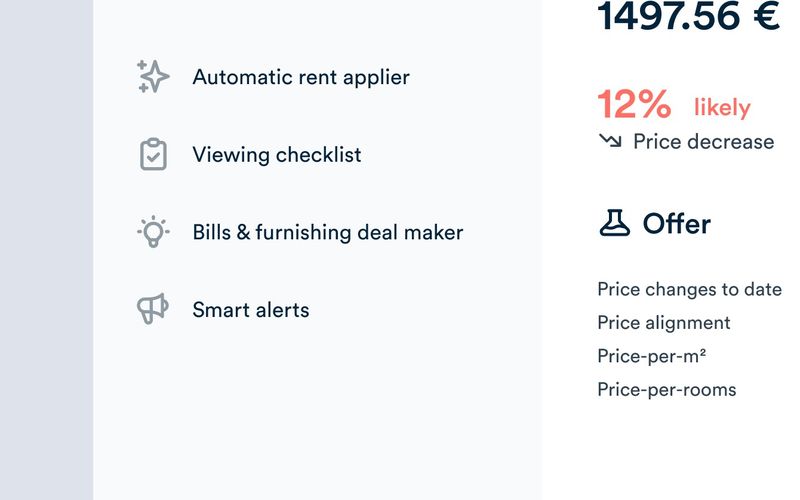Click the gray strip on the left edge
The height and width of the screenshot is (500, 800).
pos(46,250)
